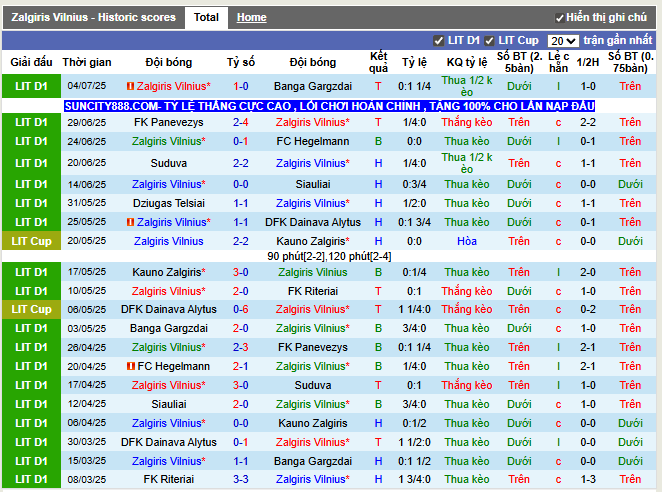Click the '1/2H' column header
The height and width of the screenshot is (492, 662).
(588, 63)
